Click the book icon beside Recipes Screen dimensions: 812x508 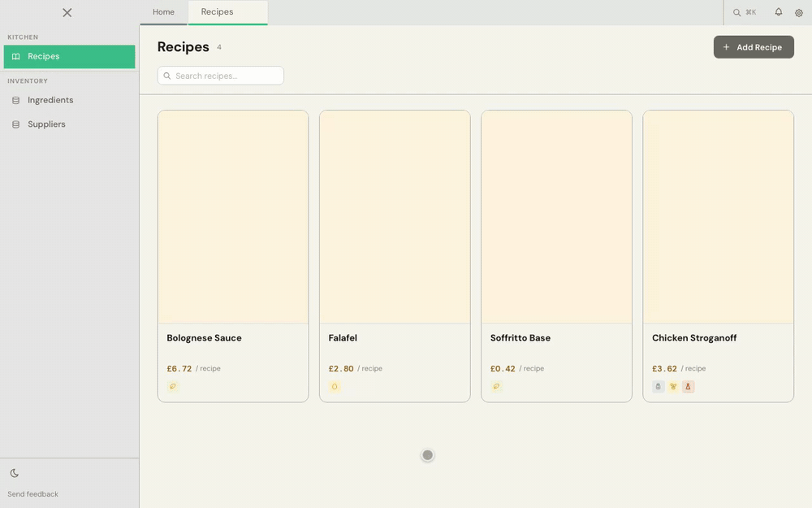coord(16,57)
